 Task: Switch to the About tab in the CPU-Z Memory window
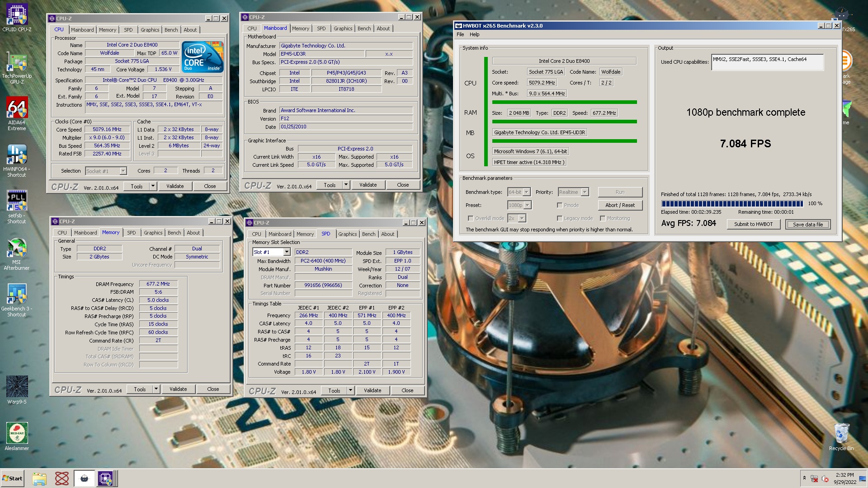click(193, 233)
